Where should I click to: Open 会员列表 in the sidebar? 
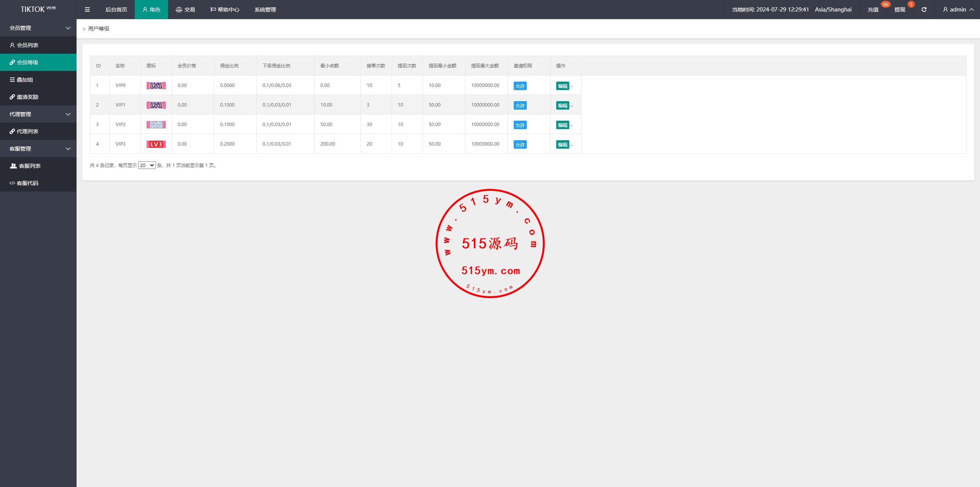27,45
